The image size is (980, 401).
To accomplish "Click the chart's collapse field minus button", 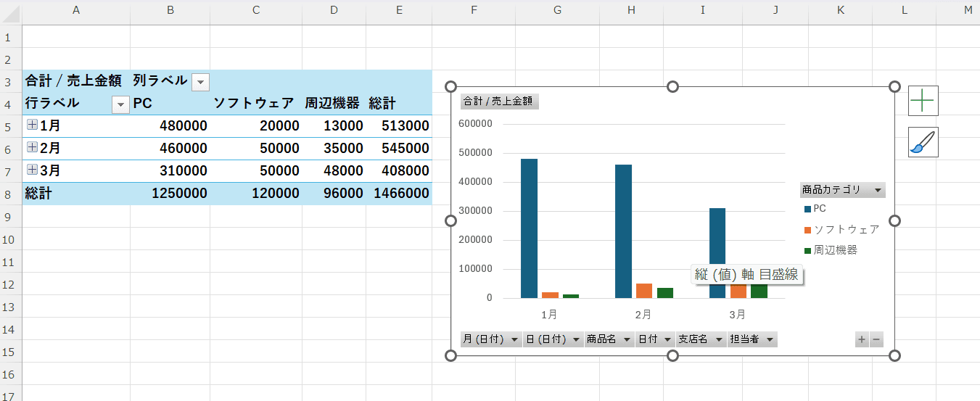I will click(x=876, y=339).
